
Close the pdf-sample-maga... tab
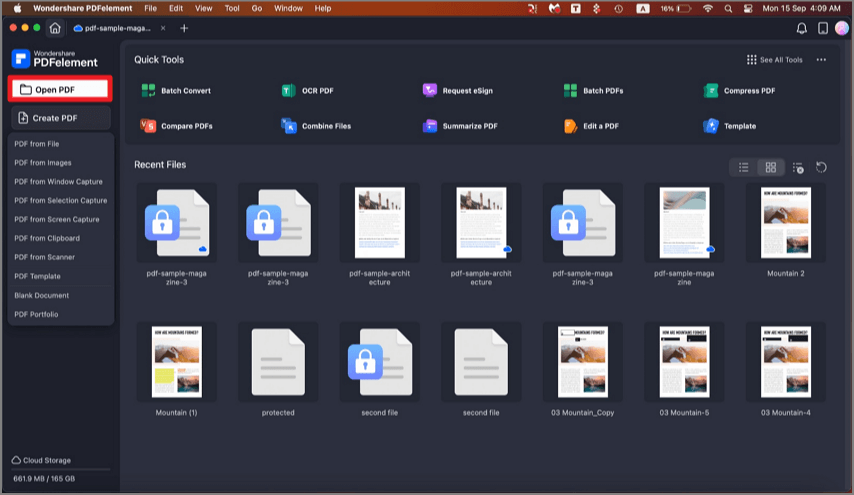coord(163,28)
